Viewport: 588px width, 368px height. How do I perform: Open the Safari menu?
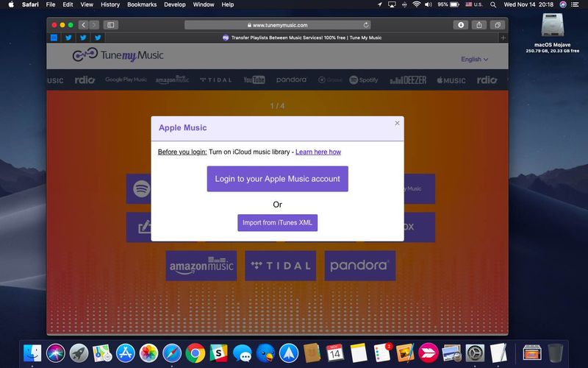pos(30,4)
